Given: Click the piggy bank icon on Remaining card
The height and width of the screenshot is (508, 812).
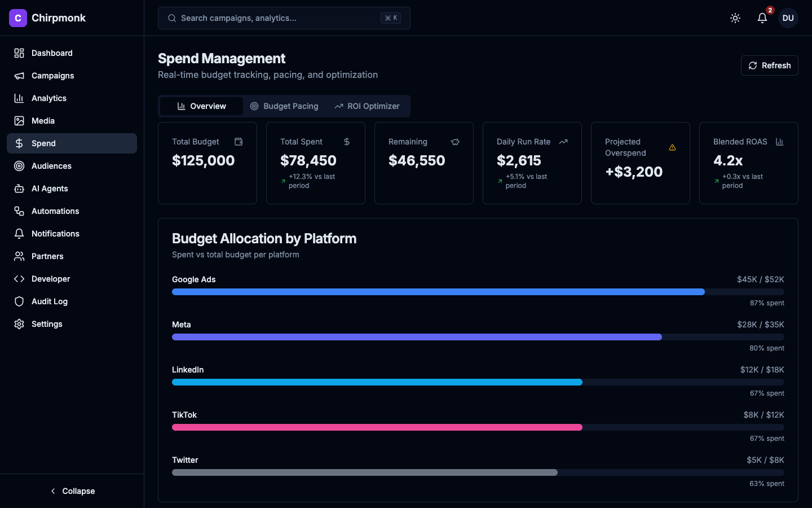Looking at the screenshot, I should tap(455, 142).
